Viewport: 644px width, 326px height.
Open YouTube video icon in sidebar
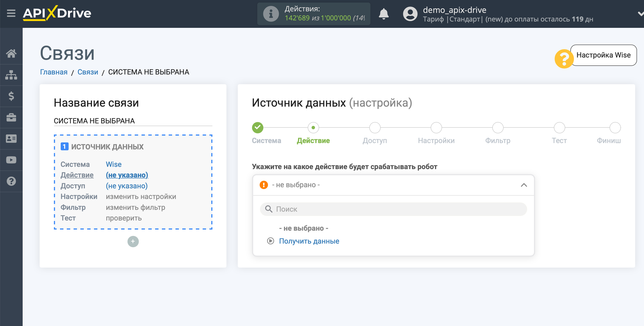(x=11, y=160)
